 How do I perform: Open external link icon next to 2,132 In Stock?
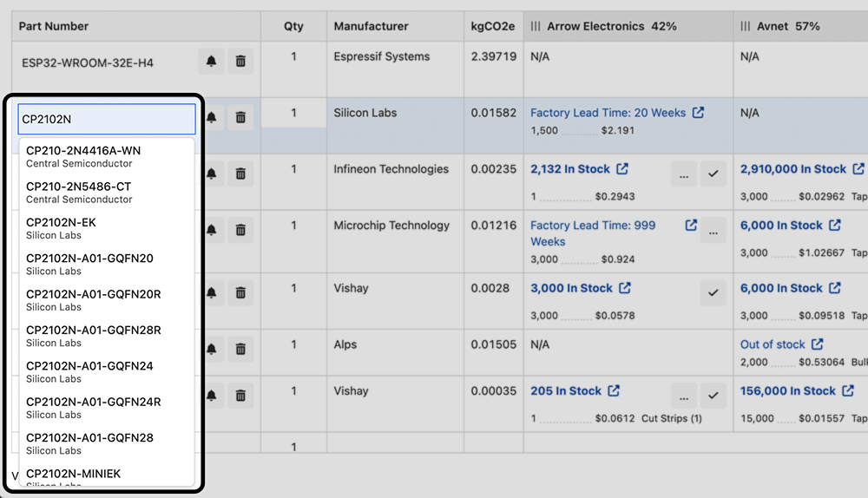[x=622, y=169]
